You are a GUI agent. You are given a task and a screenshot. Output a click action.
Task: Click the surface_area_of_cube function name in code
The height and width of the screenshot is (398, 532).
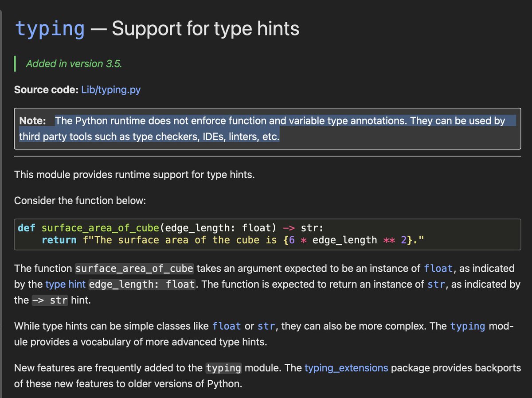pyautogui.click(x=100, y=228)
